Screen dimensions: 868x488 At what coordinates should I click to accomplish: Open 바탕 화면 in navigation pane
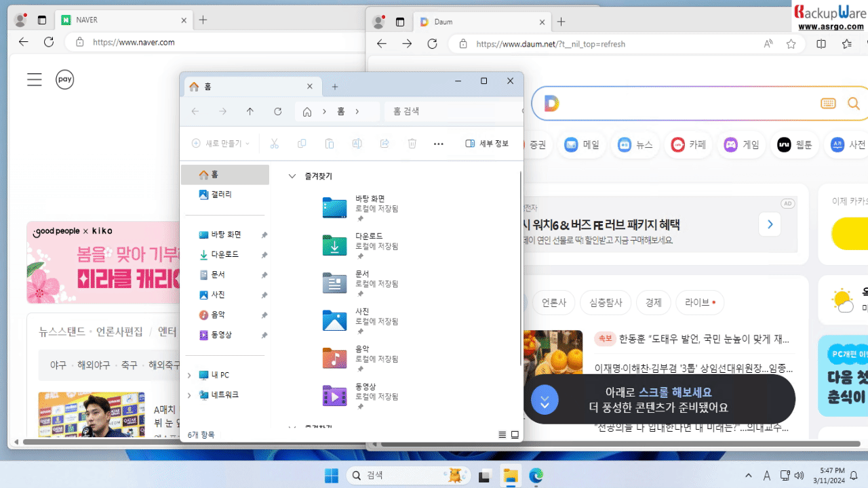(x=225, y=235)
